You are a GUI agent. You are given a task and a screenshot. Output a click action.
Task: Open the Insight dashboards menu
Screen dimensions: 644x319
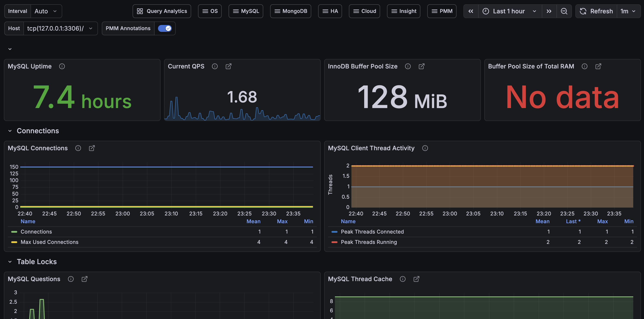tap(404, 11)
